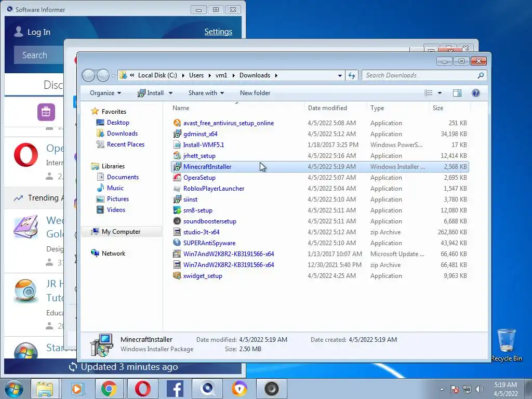
Task: Show hidden system tray icons arrow
Action: 442,389
